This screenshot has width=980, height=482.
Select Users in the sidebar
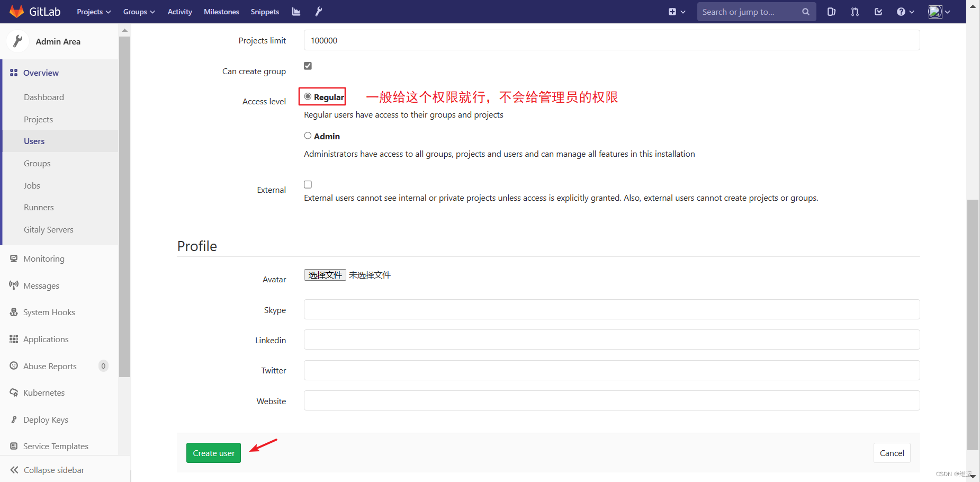34,141
